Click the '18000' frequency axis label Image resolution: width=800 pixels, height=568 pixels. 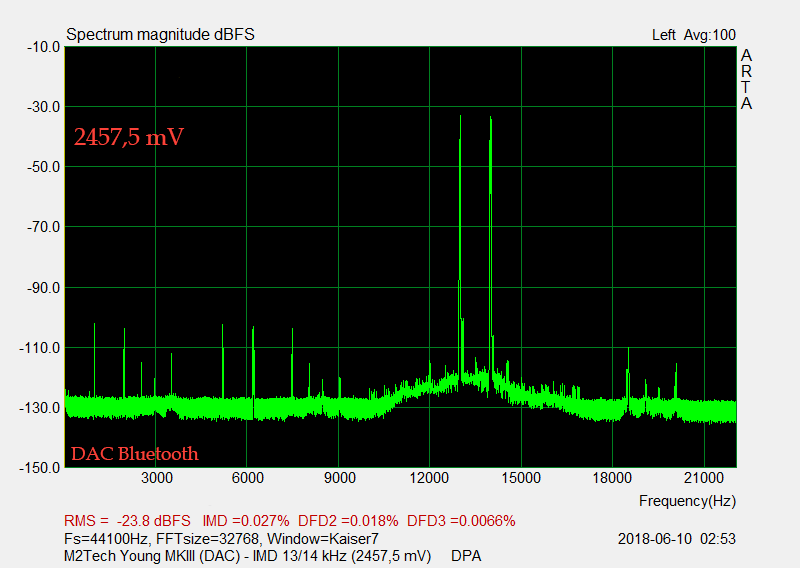click(x=612, y=478)
